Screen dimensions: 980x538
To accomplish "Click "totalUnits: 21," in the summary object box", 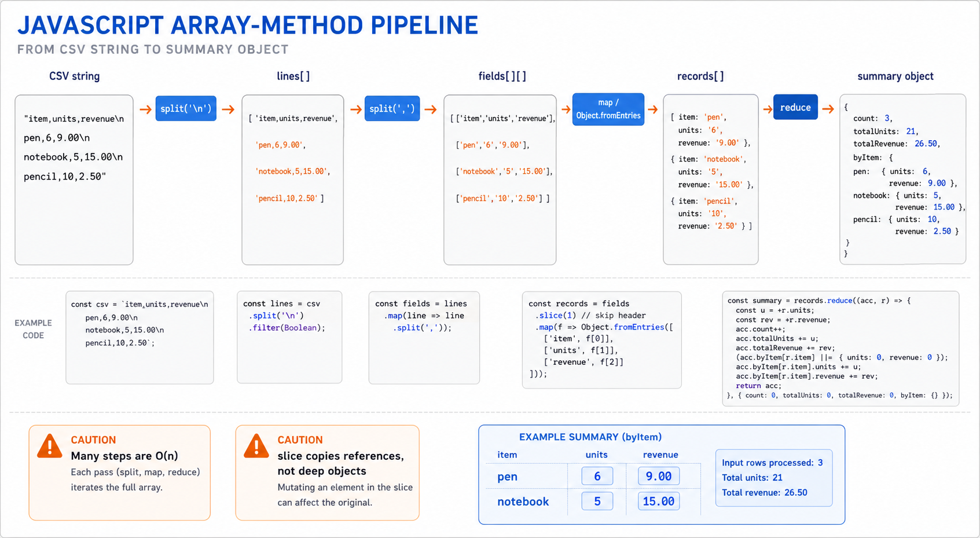I will pos(886,131).
